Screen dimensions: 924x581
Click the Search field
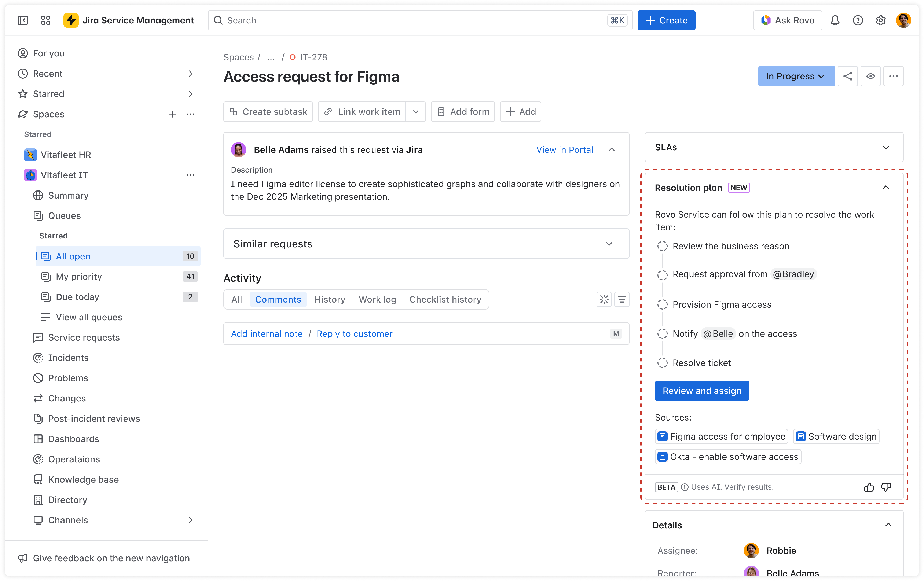point(420,20)
